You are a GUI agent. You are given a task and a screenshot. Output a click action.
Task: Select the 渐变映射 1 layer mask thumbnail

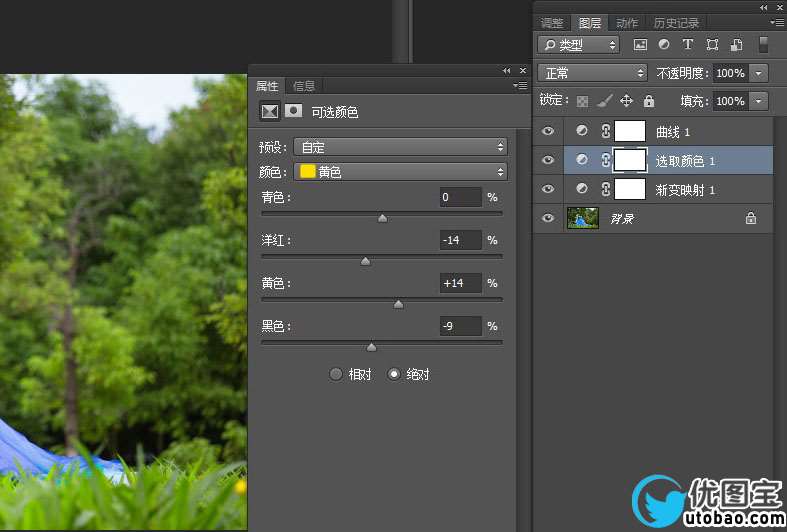pyautogui.click(x=630, y=189)
